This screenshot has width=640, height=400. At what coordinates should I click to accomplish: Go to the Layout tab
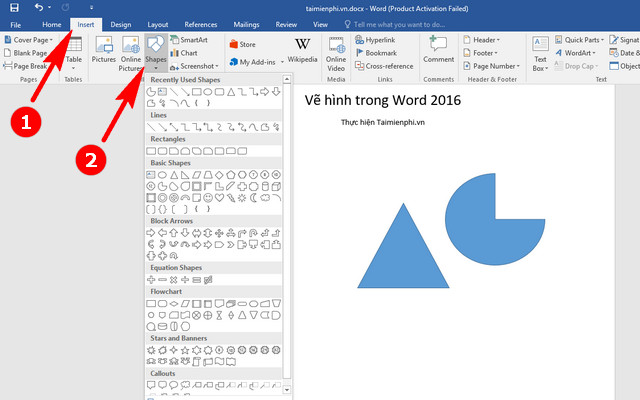158,24
